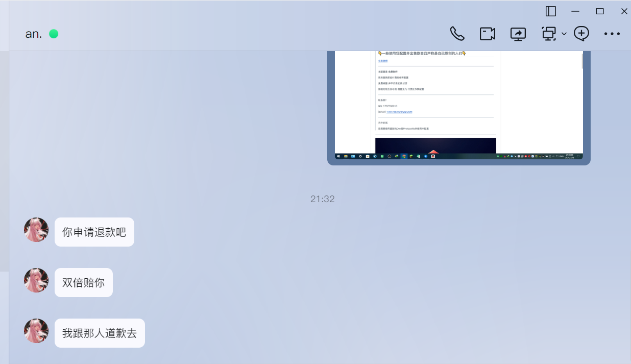Open the shared screenshot image
631x364 pixels.
click(458, 107)
